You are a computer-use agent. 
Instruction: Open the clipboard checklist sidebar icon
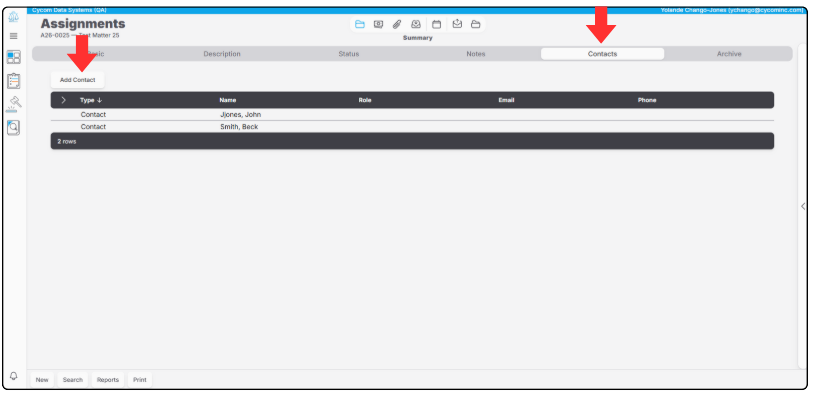[x=14, y=81]
